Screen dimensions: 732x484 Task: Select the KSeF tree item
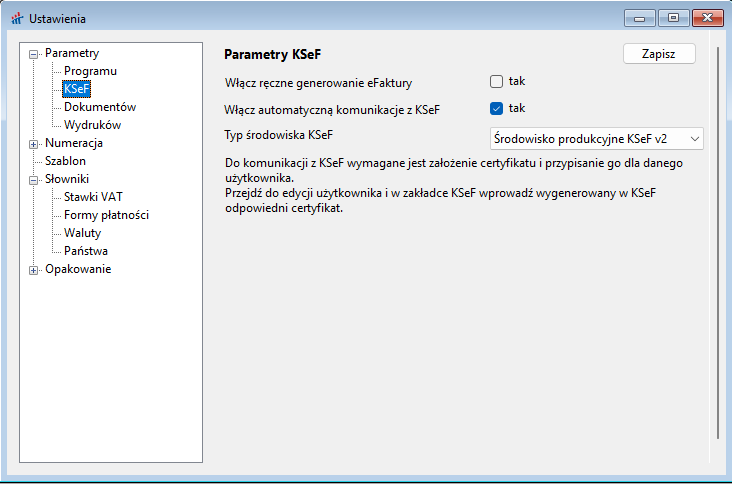76,89
